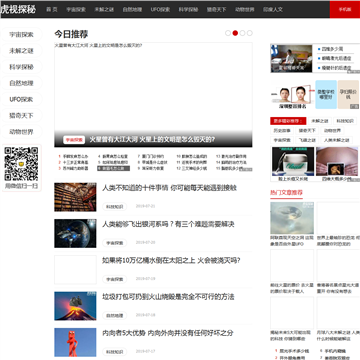Viewport: 360px width, 360px height.
Task: Open 科学探秘 in top navigation bar
Action: click(x=188, y=9)
